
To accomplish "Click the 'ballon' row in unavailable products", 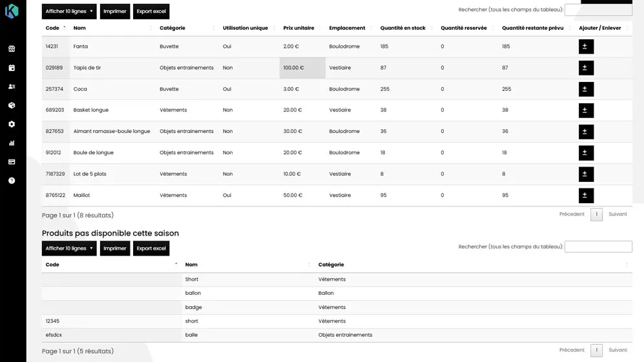I will tap(337, 293).
